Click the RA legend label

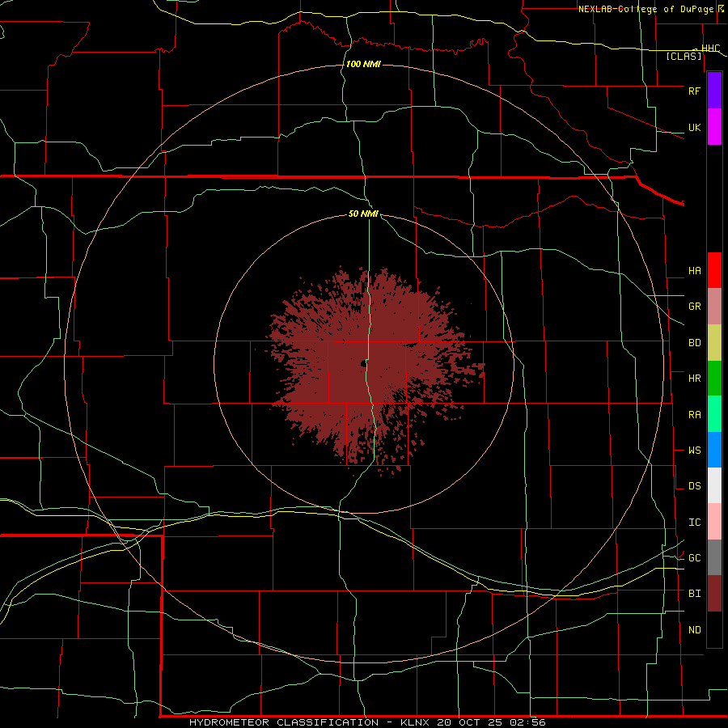[x=694, y=415]
